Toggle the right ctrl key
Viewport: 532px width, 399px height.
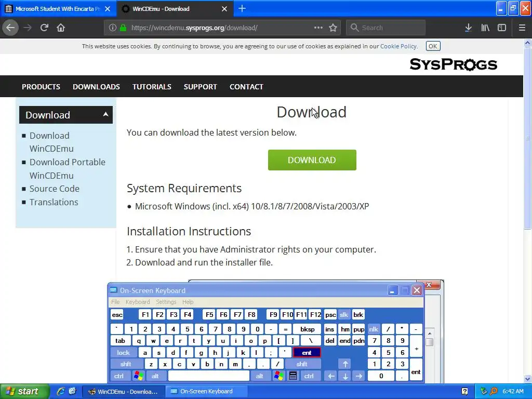click(x=309, y=376)
